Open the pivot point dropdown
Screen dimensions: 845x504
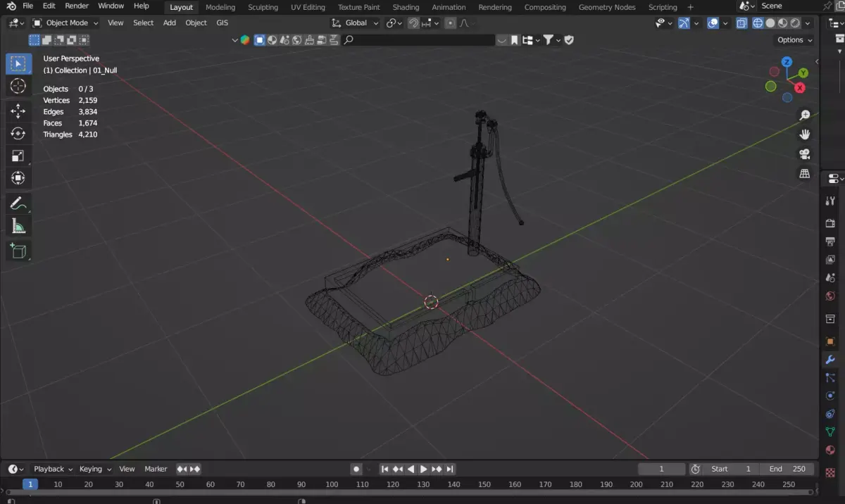394,23
